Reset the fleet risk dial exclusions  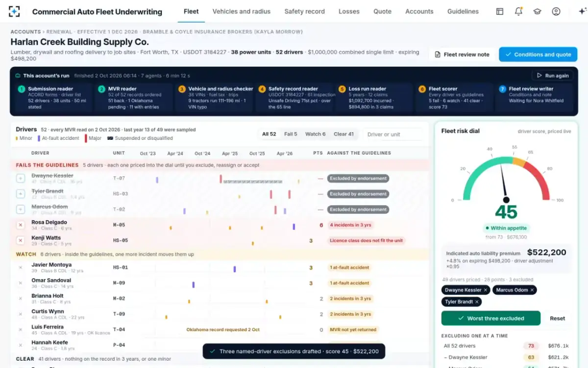[x=557, y=318]
